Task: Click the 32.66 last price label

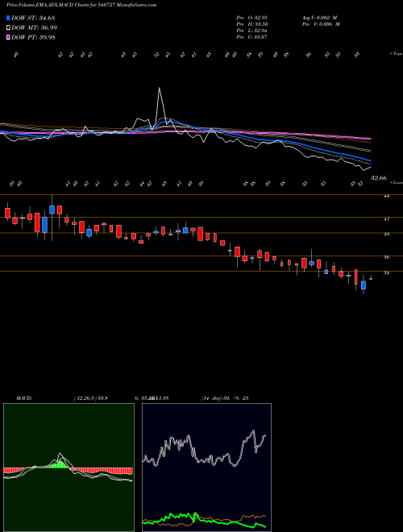Action: [x=379, y=177]
